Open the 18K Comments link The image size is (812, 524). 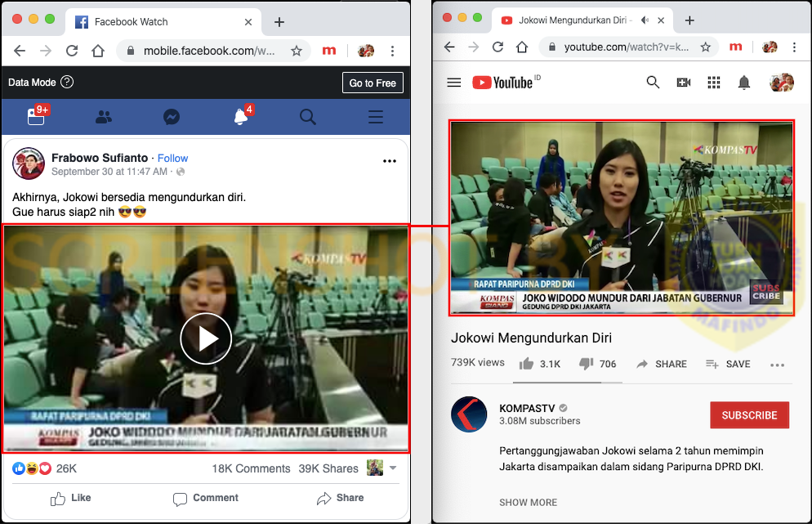tap(251, 468)
